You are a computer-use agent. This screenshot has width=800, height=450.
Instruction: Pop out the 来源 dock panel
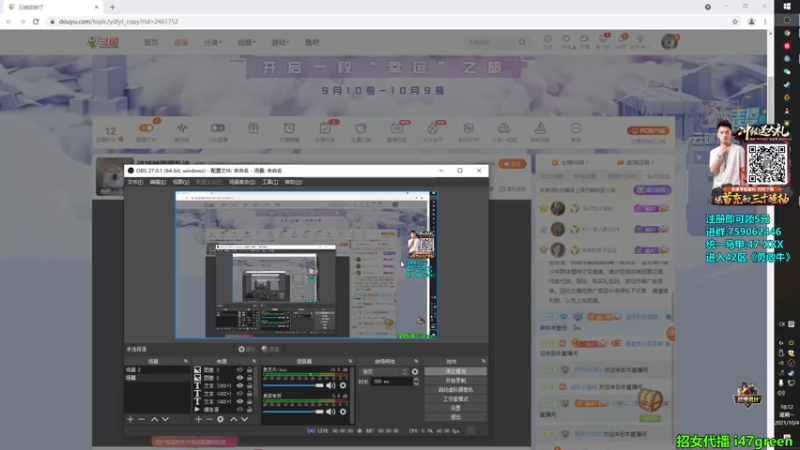coord(254,361)
